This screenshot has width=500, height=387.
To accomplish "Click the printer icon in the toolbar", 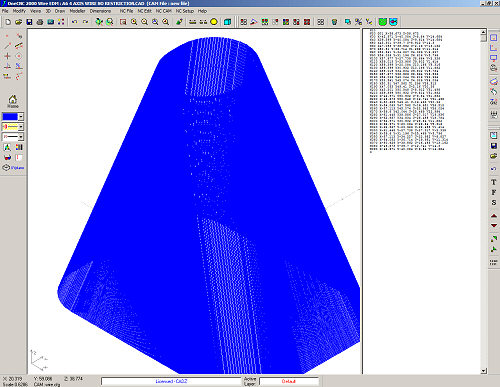I will [x=40, y=22].
